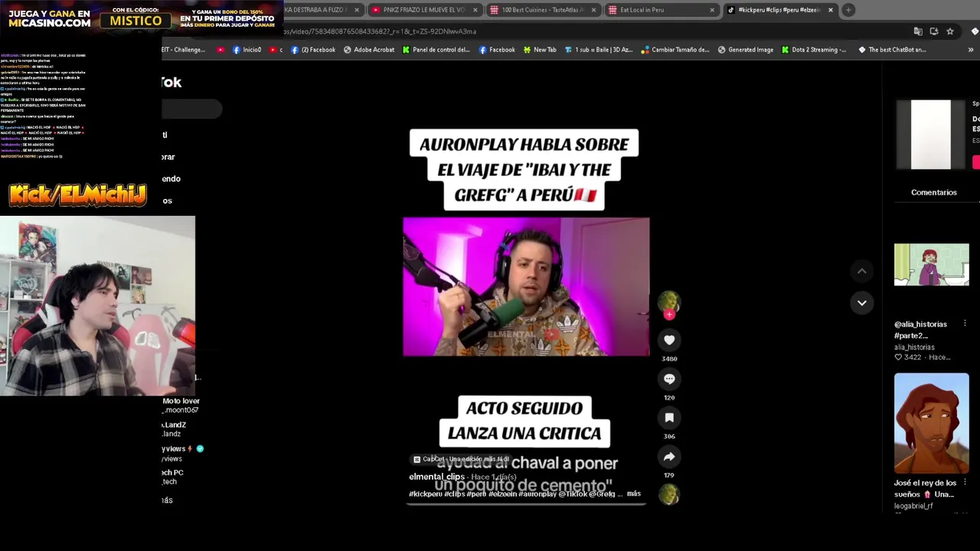Share the video using the arrow icon

(x=669, y=457)
